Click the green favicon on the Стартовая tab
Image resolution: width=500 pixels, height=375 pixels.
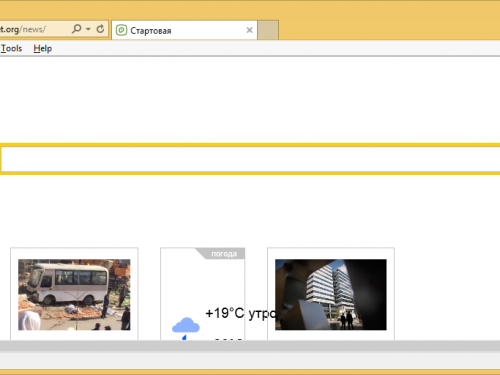[x=121, y=30]
